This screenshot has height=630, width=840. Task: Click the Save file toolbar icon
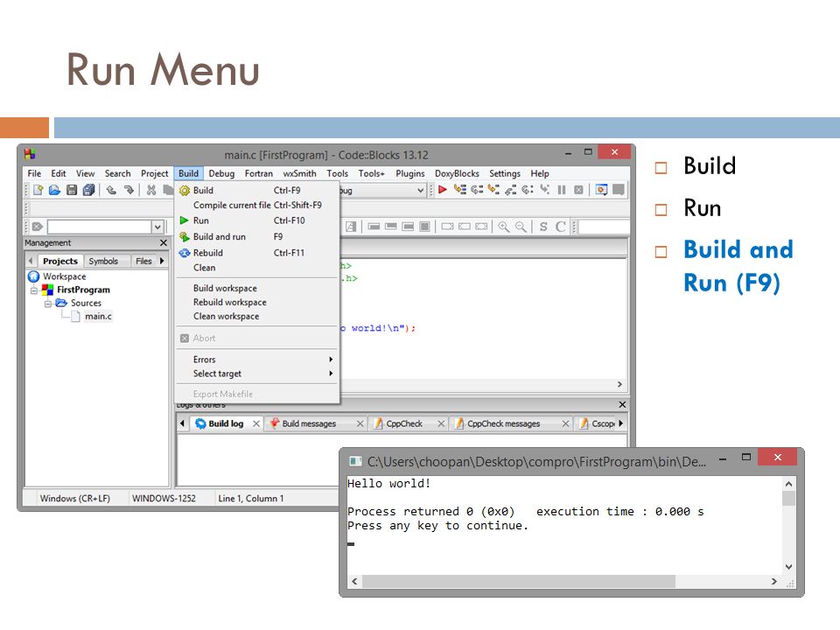coord(72,190)
